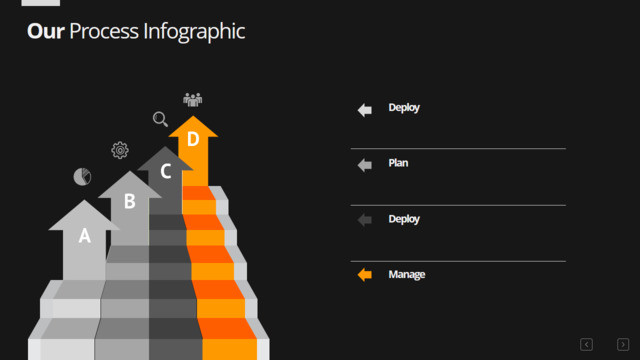Click the people group icon above arrow D
640x360 pixels.
(193, 100)
